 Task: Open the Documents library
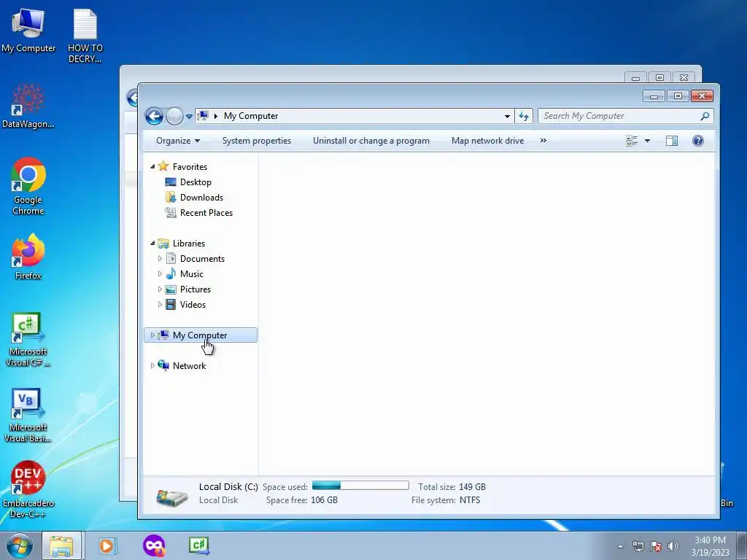[202, 259]
